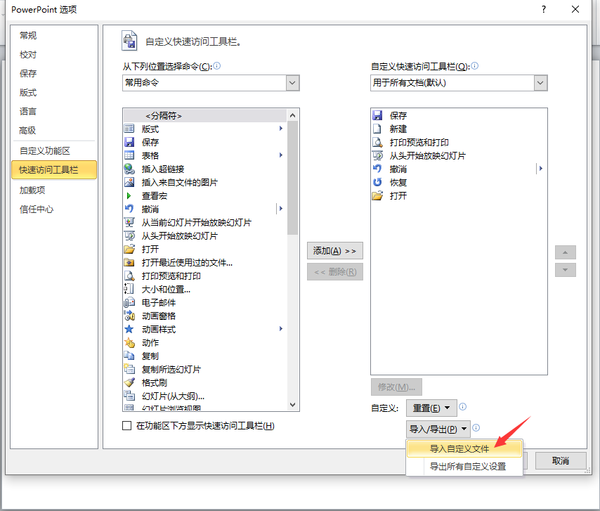Select the 表格 table icon in command list
600x511 pixels.
coord(129,155)
